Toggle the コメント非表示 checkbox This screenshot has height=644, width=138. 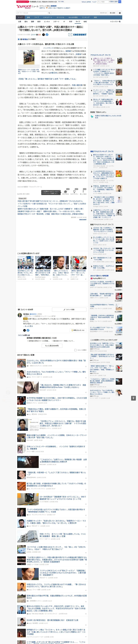[x=75, y=350]
